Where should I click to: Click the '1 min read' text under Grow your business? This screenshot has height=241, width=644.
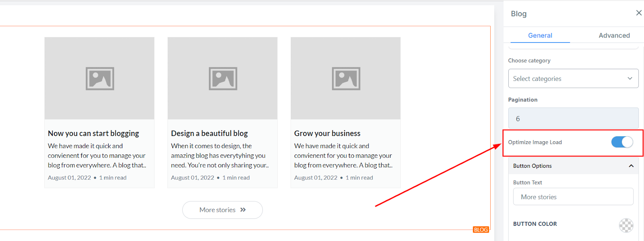pos(359,177)
